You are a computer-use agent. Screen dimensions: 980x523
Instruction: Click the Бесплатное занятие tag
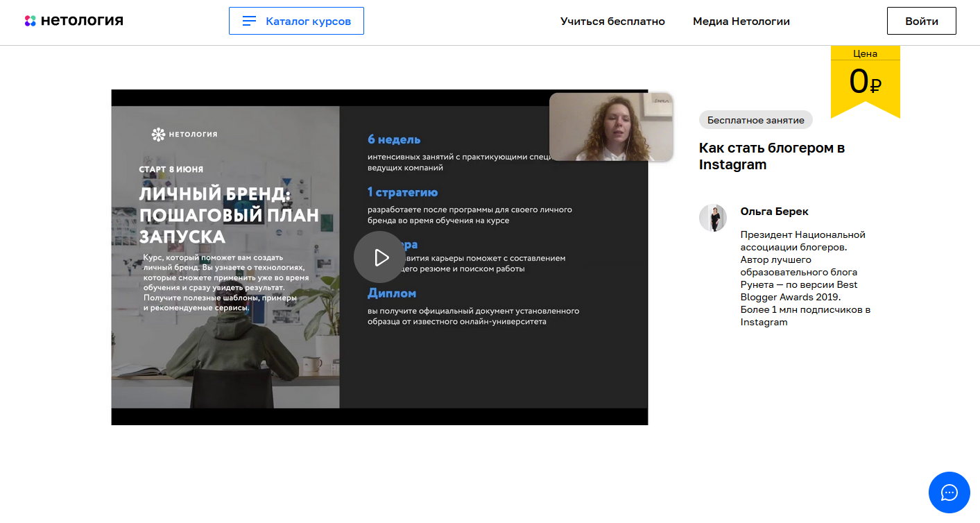755,120
